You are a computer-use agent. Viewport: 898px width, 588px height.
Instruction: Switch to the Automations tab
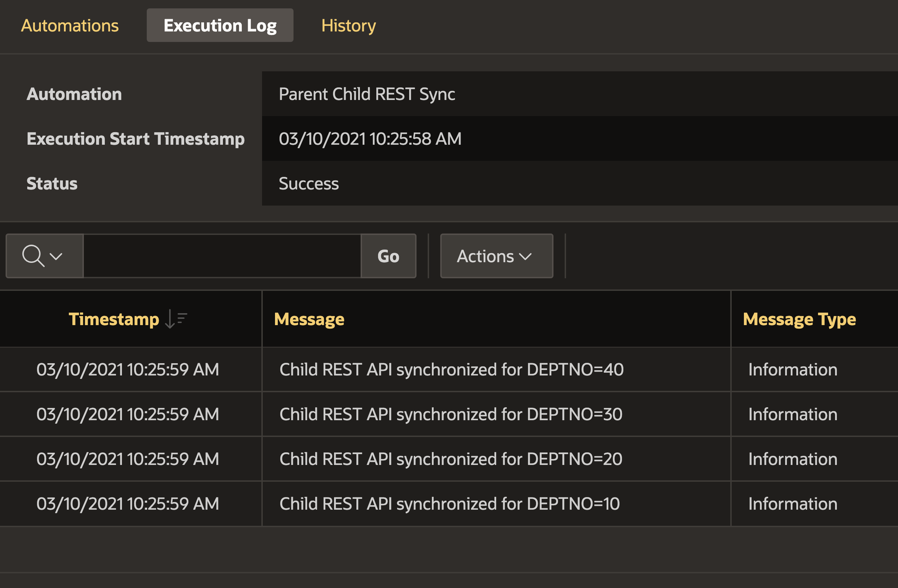point(70,25)
